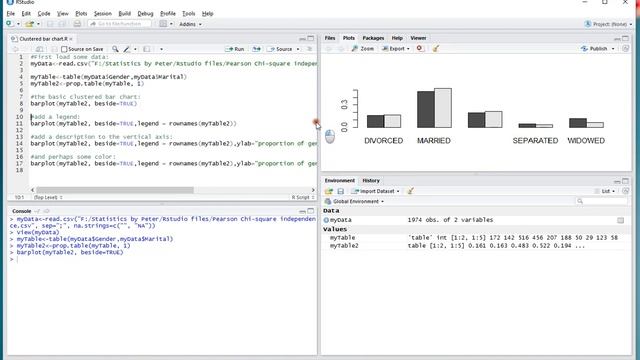Screen dimensions: 640x360
Task: Click the editor horizontal scrollbar
Action: coord(115,190)
